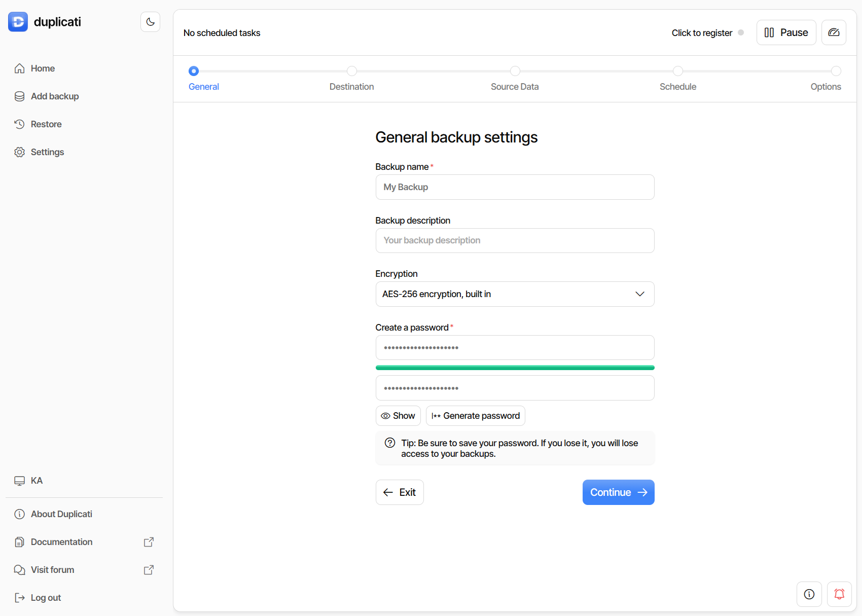Image resolution: width=862 pixels, height=616 pixels.
Task: Click the Backup name input field
Action: pyautogui.click(x=515, y=187)
